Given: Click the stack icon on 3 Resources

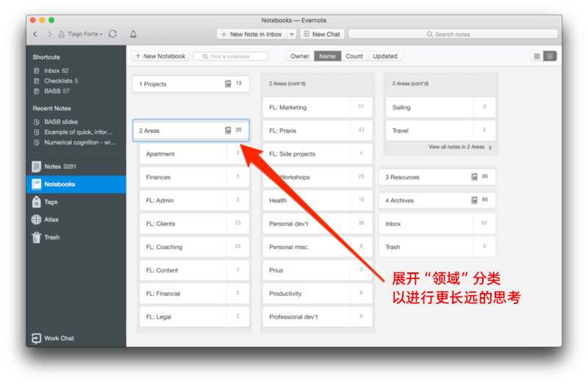Looking at the screenshot, I should [x=474, y=177].
